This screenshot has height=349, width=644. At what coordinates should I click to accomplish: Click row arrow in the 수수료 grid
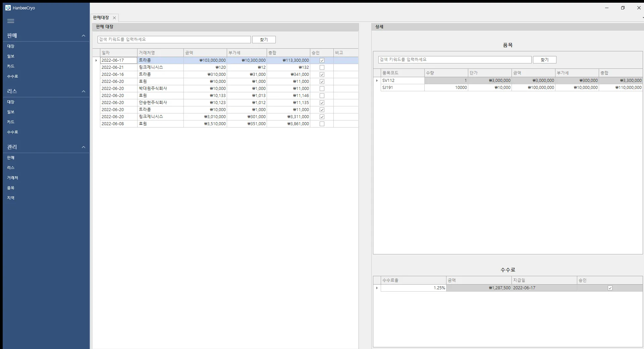click(377, 288)
